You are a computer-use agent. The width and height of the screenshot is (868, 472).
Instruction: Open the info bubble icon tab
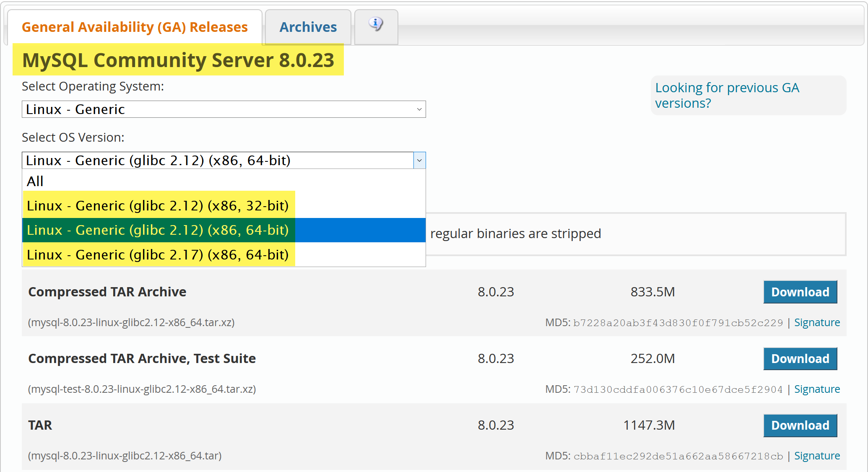tap(376, 25)
